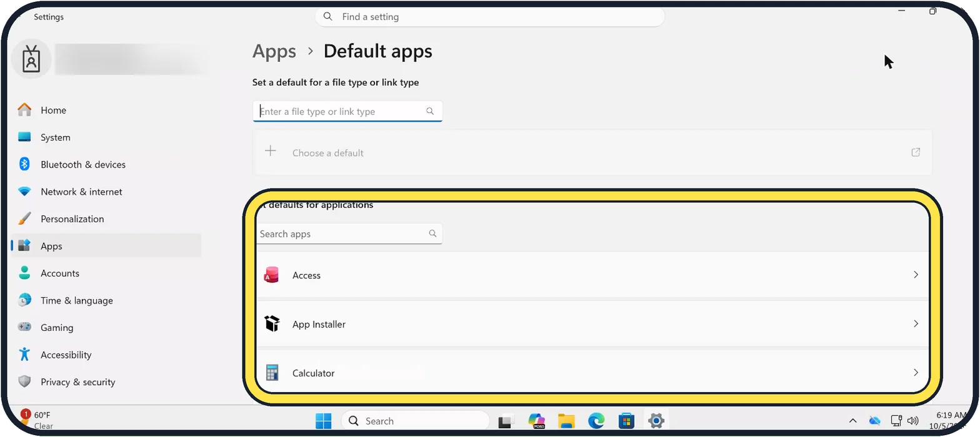Screen dimensions: 980x437
Task: Click the magnifier in Search apps box
Action: point(432,233)
